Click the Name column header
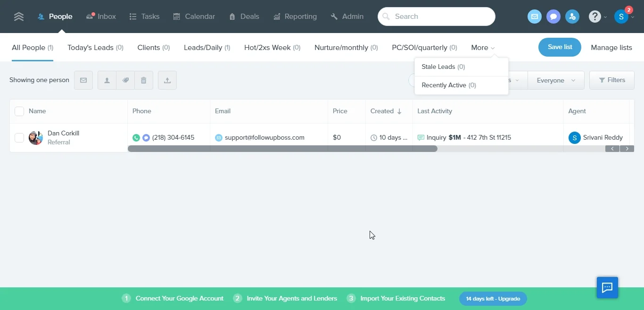Screen dimensions: 644x310 (x=37, y=111)
